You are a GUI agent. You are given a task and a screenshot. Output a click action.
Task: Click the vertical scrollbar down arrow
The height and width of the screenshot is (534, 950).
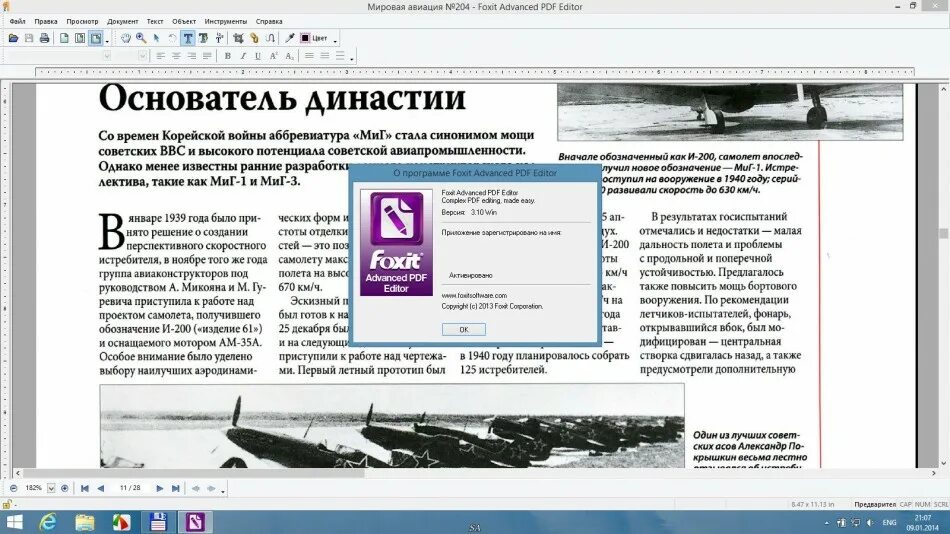click(943, 463)
